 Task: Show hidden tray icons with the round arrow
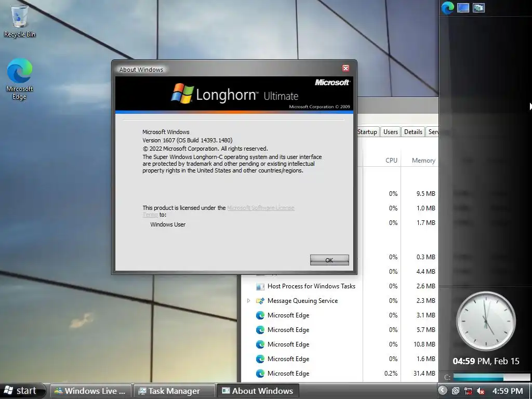(443, 391)
